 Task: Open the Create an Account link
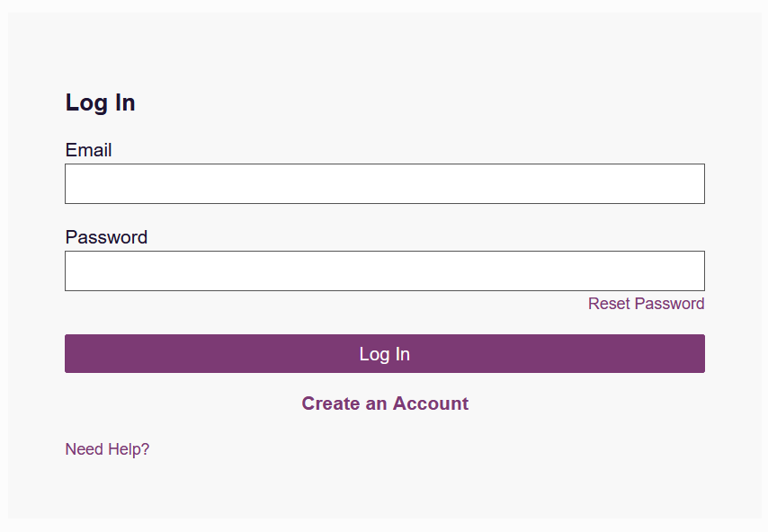(x=385, y=403)
